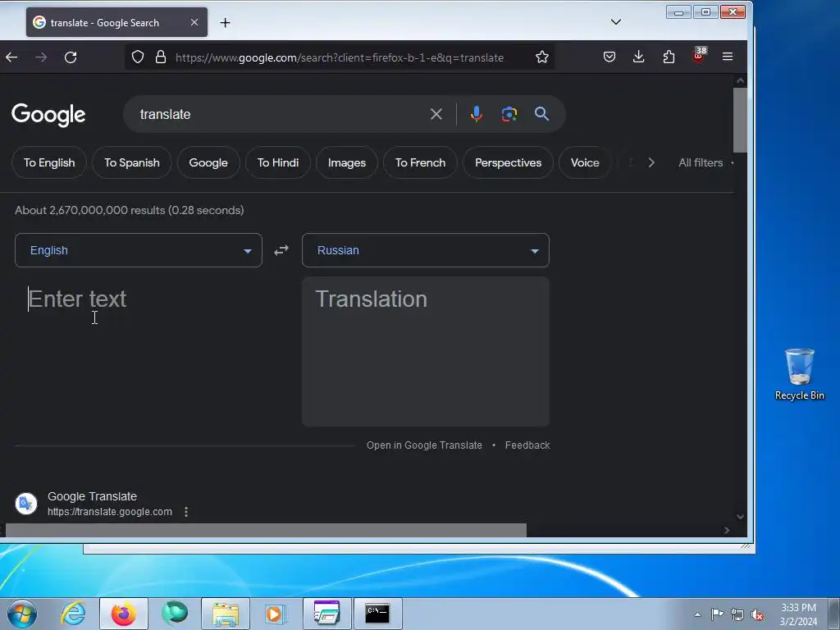
Task: Open tracking protection shield icon
Action: (x=138, y=57)
